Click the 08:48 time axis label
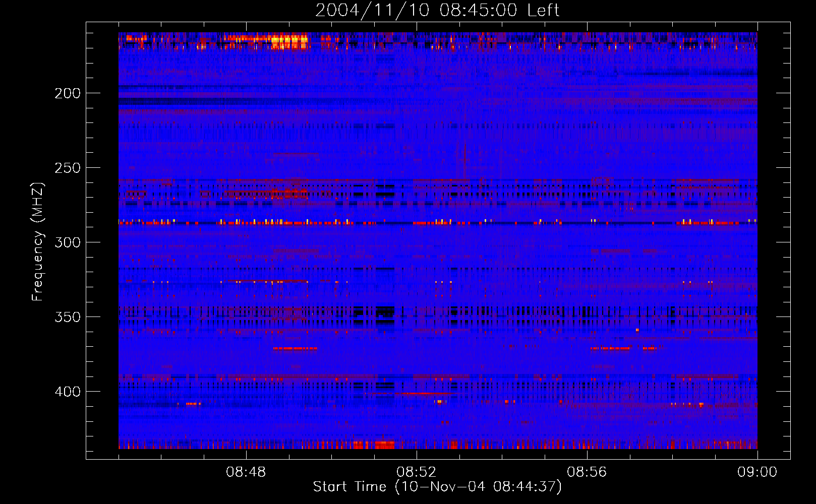This screenshot has height=504, width=816. pos(246,472)
